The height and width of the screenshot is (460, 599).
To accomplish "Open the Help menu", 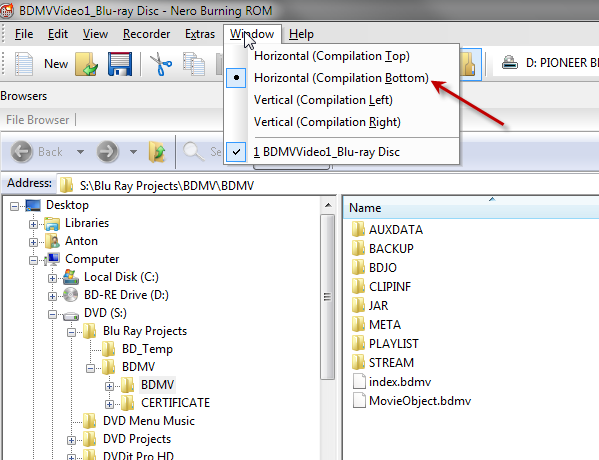I will (x=301, y=34).
